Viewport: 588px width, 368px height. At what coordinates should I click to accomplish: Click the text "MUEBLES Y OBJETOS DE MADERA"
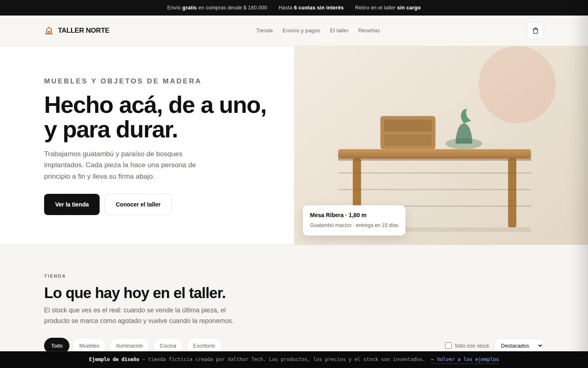pos(122,81)
